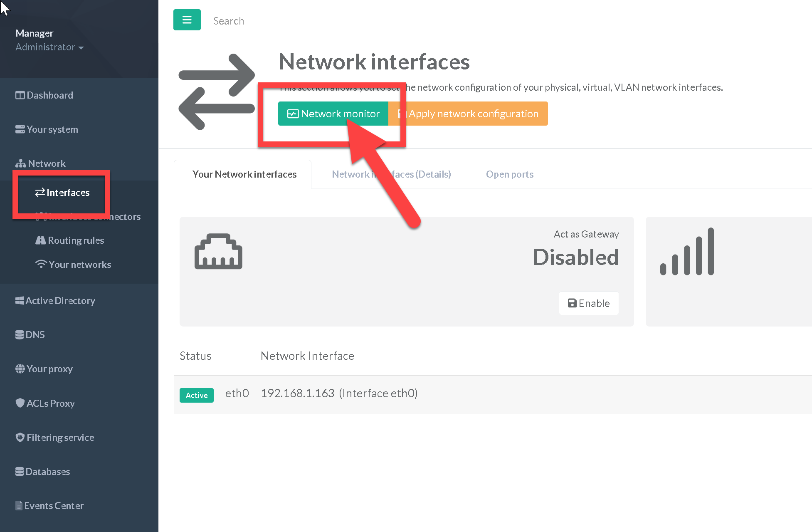Switch to Open ports tab
The width and height of the screenshot is (812, 532).
click(509, 174)
